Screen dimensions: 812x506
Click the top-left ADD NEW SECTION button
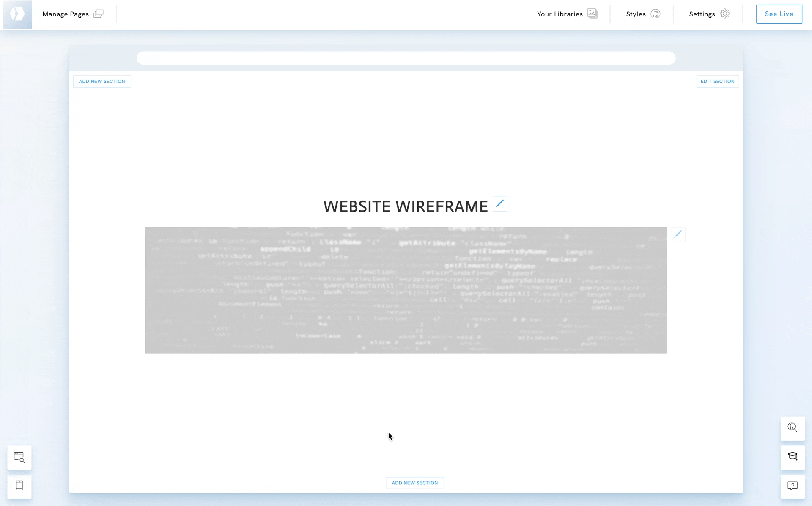coord(102,81)
